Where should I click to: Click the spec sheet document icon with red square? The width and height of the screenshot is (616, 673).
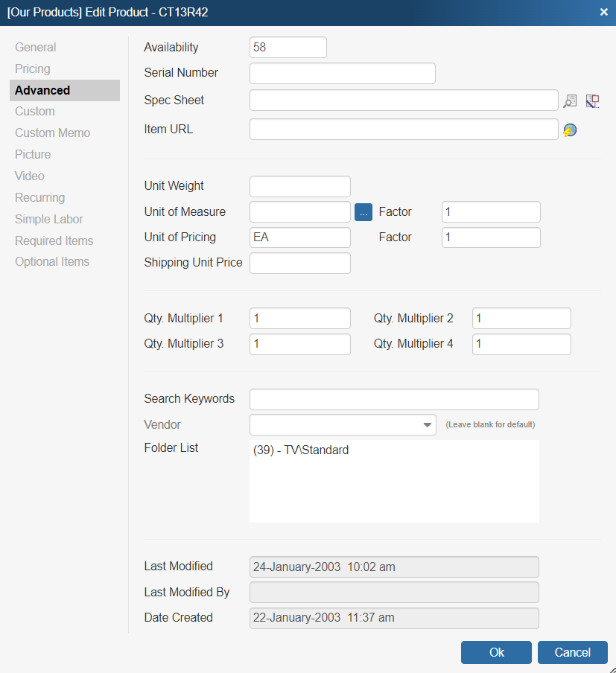point(592,101)
